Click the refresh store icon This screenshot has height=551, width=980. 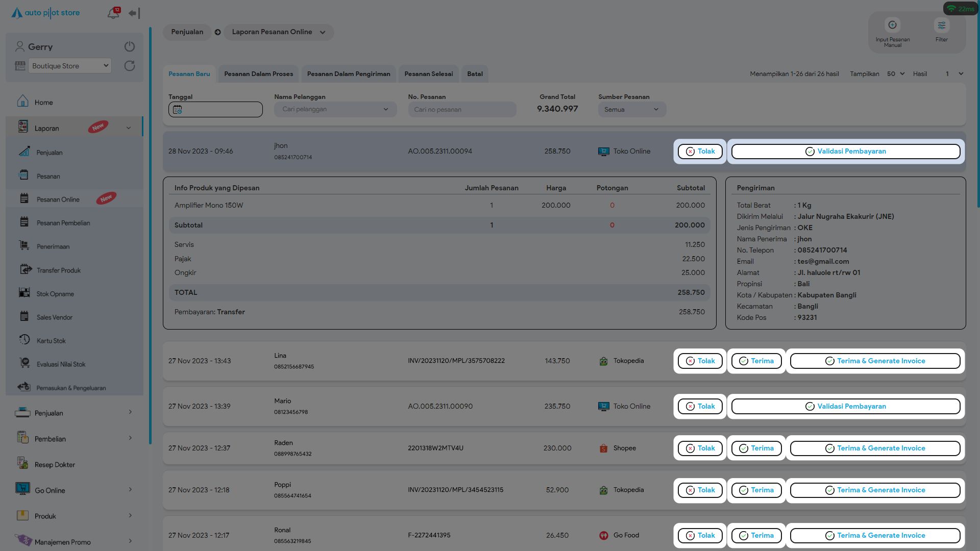pyautogui.click(x=130, y=66)
